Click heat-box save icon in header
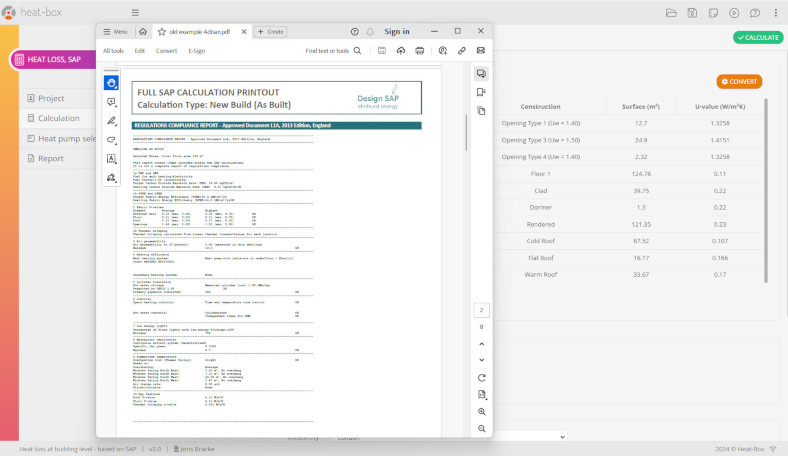788x456 pixels. (692, 13)
